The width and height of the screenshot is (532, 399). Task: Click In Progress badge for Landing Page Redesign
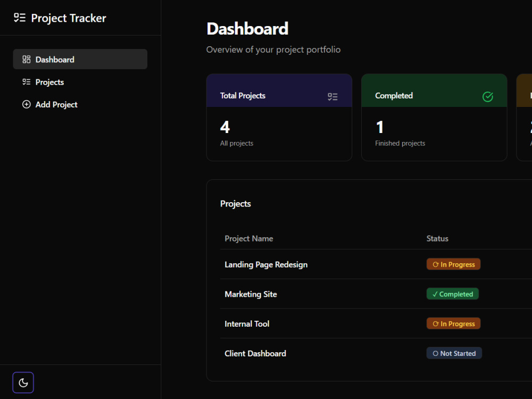pos(453,264)
